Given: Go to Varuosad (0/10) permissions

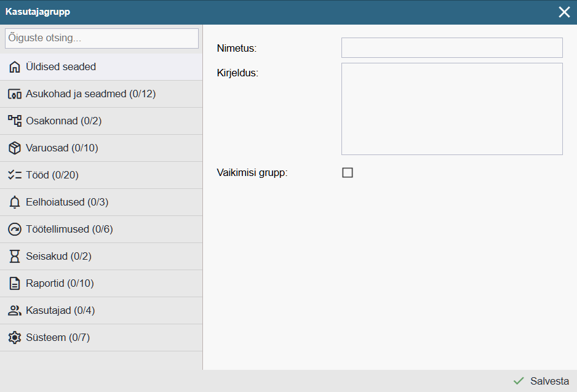Looking at the screenshot, I should [62, 148].
